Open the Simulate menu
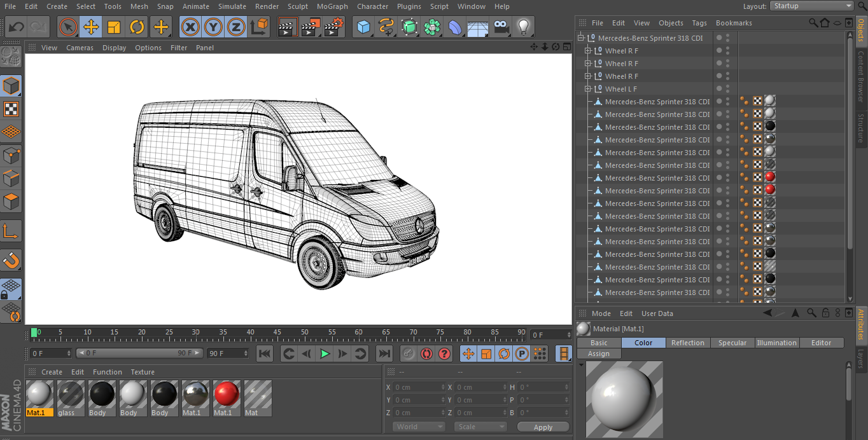Viewport: 868px width, 440px height. 232,6
